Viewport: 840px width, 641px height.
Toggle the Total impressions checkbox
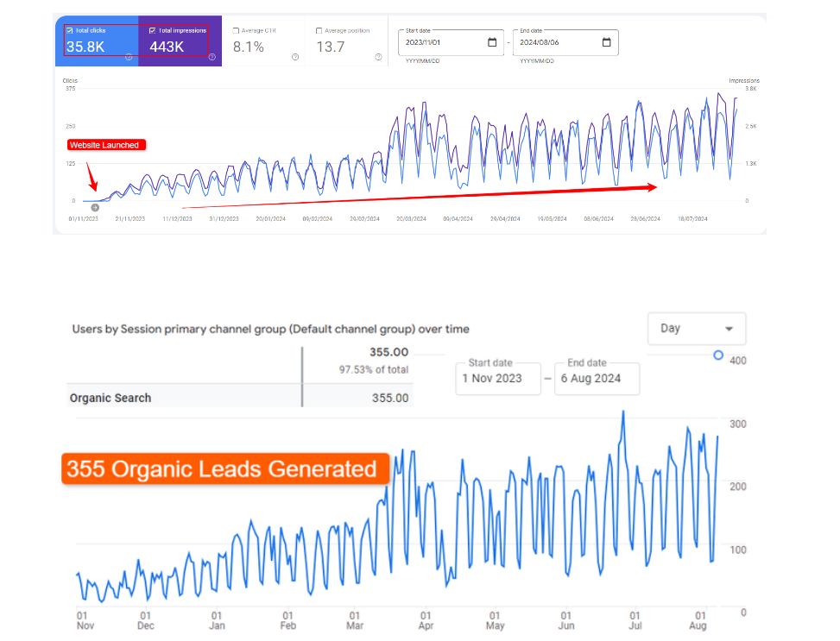pyautogui.click(x=152, y=30)
